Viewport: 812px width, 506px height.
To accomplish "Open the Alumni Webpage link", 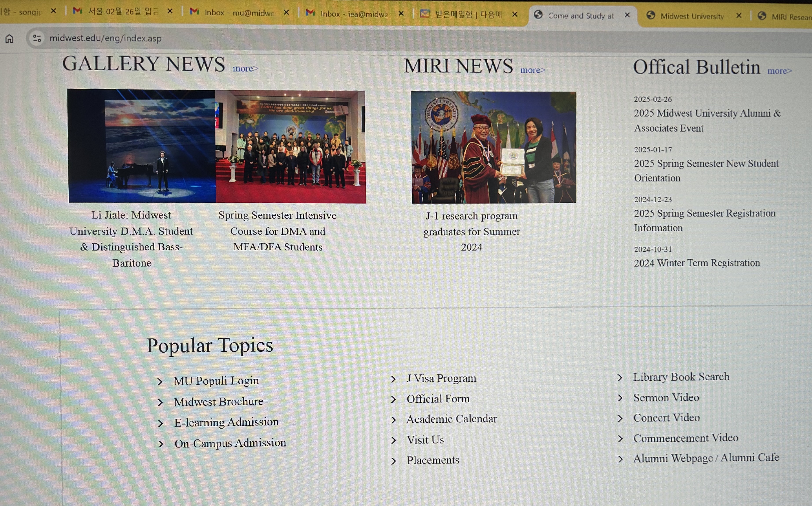I will [x=673, y=458].
